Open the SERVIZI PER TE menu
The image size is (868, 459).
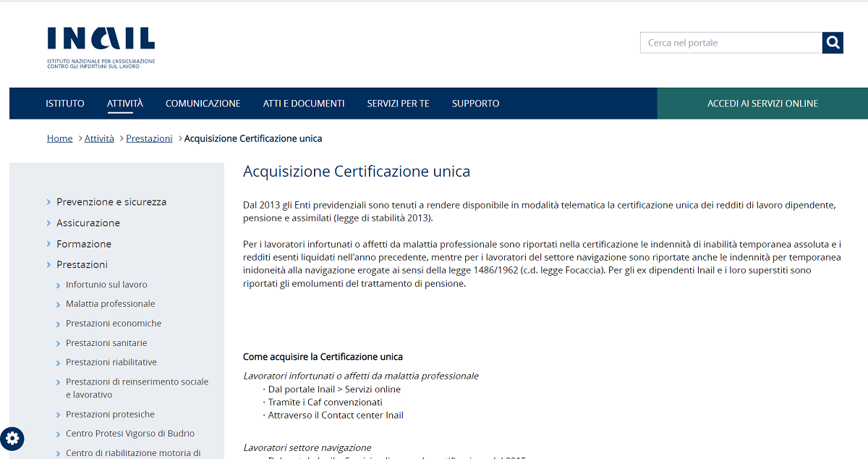399,103
